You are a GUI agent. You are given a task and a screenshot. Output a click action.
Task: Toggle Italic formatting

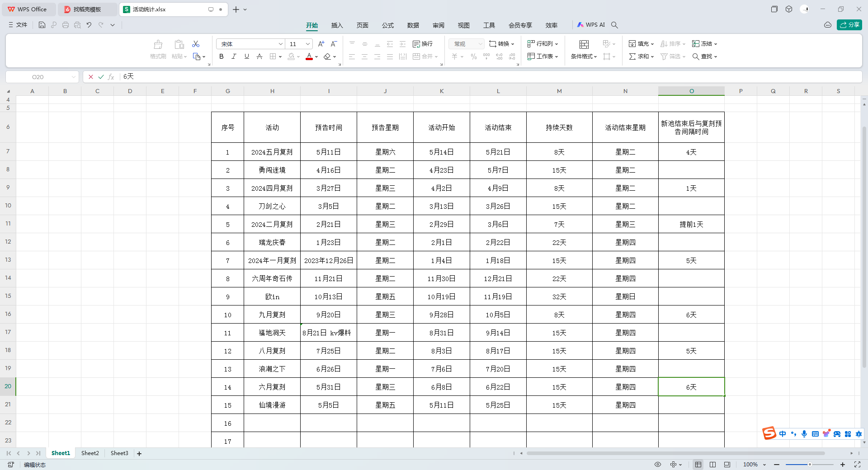(x=234, y=56)
